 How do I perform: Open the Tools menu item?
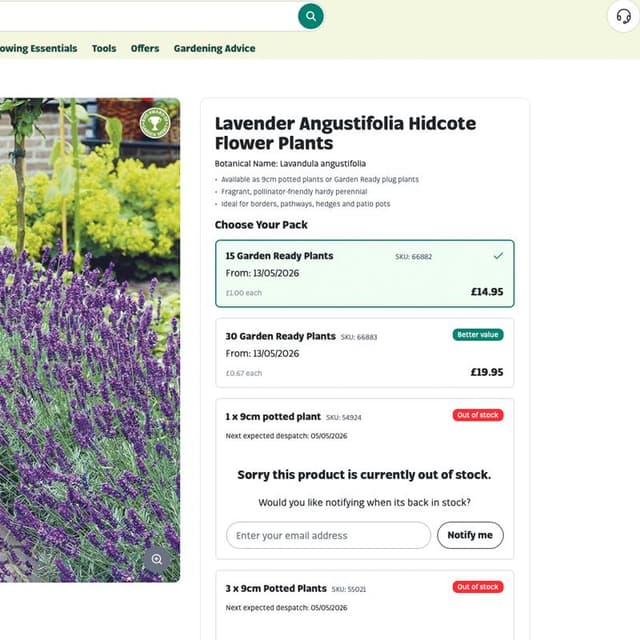tap(104, 48)
